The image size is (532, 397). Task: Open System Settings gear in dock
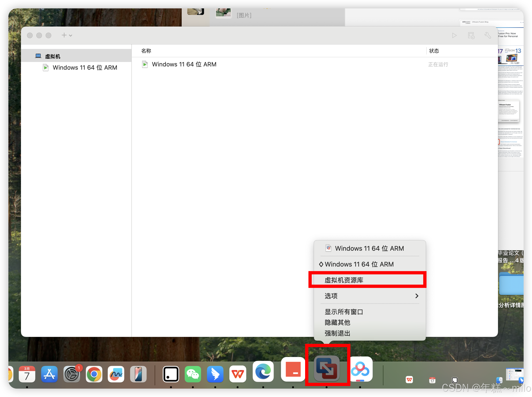72,374
